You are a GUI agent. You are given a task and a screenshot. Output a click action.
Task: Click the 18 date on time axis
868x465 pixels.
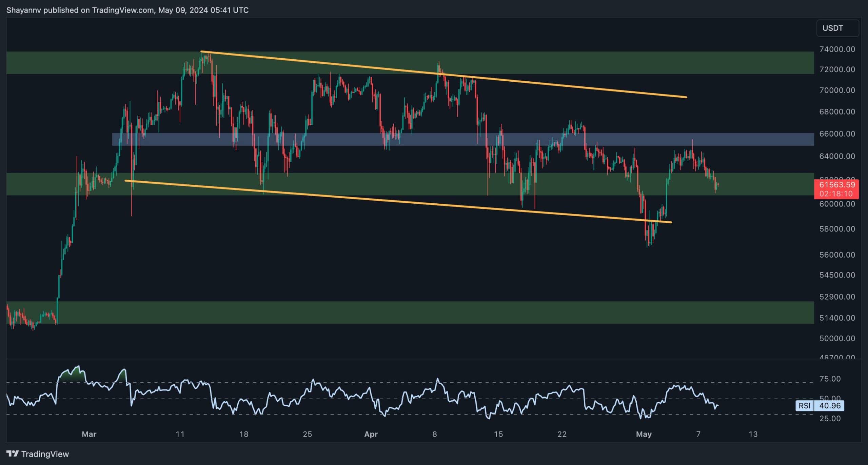(244, 434)
